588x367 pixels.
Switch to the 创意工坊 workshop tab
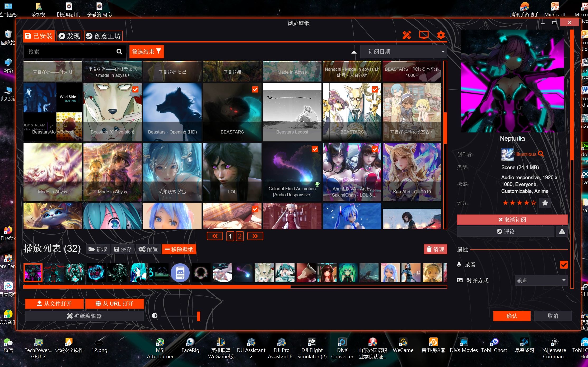coord(103,36)
